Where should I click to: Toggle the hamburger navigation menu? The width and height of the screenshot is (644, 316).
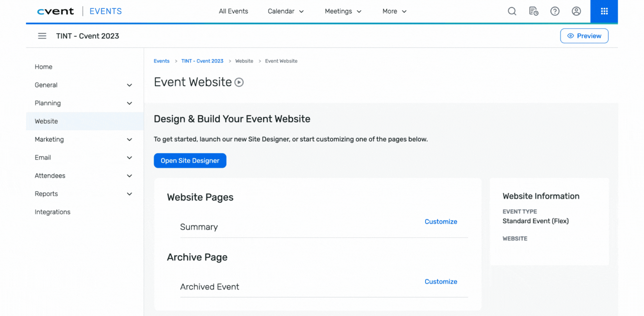(x=42, y=36)
